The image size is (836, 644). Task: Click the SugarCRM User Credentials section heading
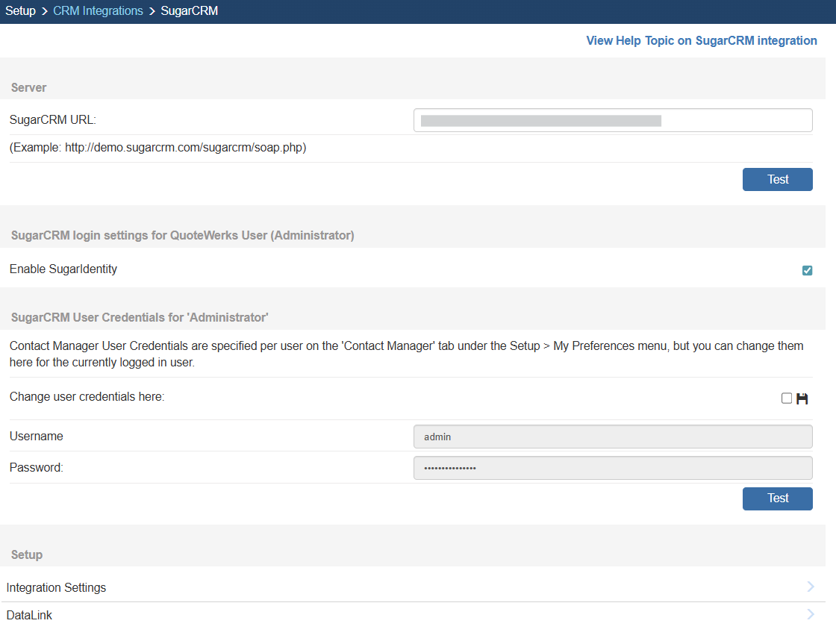pyautogui.click(x=140, y=317)
